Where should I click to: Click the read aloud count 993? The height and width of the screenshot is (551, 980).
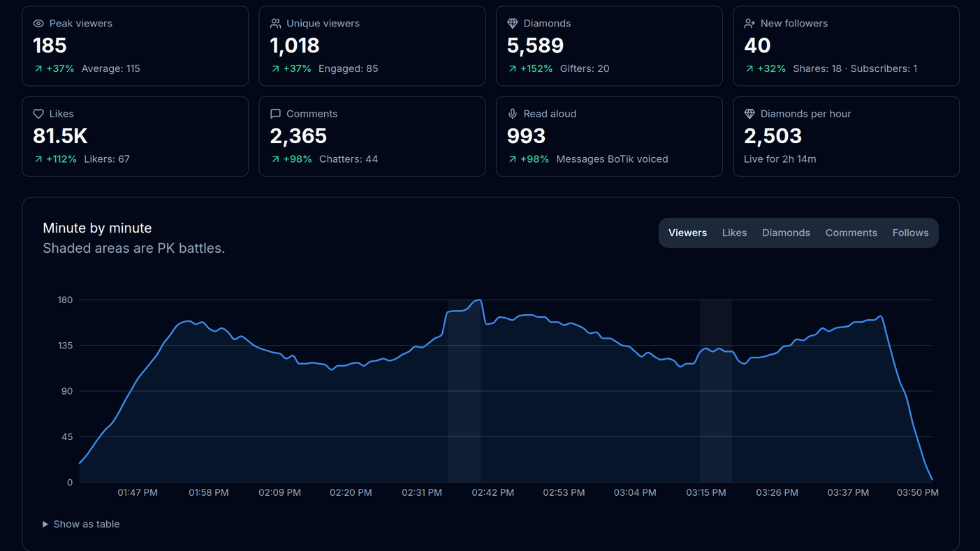tap(526, 136)
